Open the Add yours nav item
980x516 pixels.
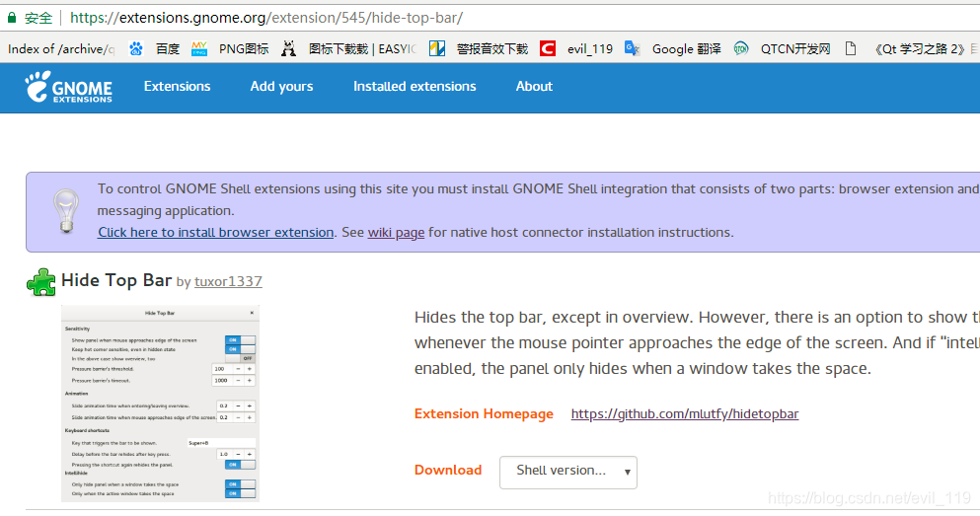[x=282, y=86]
